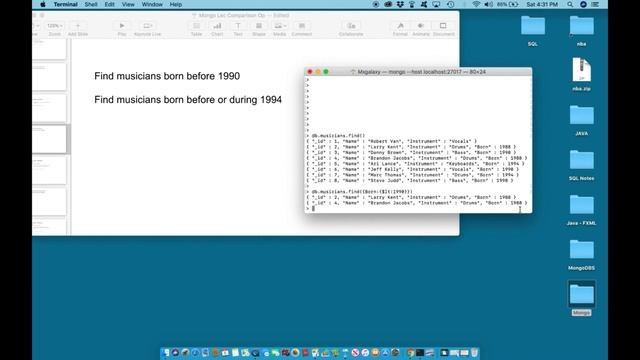Open the Terminal icon in the Dock

(420, 353)
